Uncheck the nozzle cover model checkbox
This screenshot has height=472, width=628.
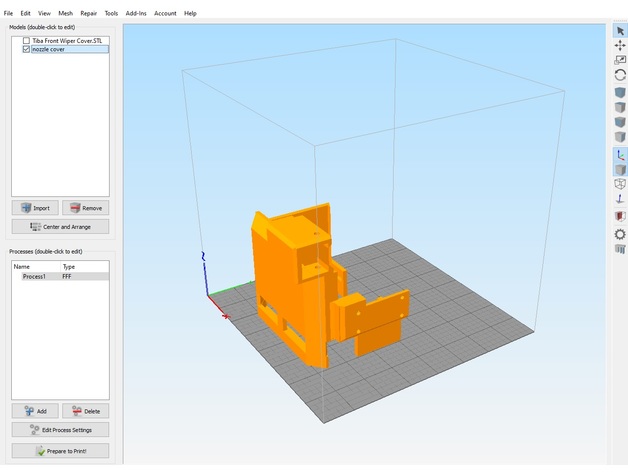pyautogui.click(x=26, y=49)
